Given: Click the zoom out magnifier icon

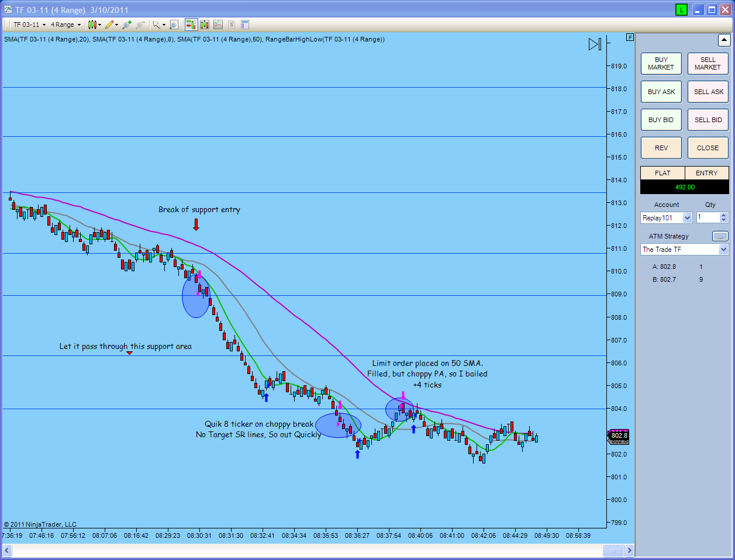Looking at the screenshot, I should tap(140, 25).
